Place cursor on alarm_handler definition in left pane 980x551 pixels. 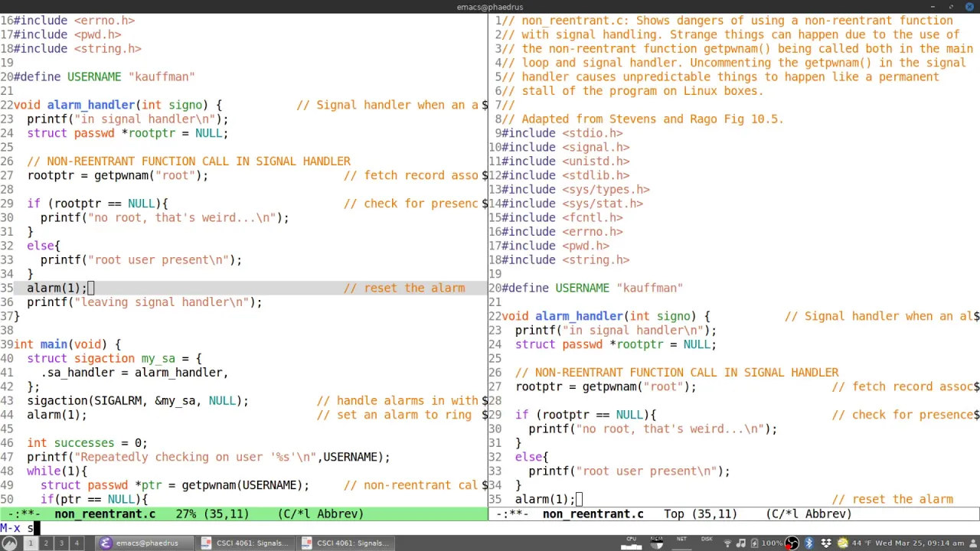click(91, 105)
